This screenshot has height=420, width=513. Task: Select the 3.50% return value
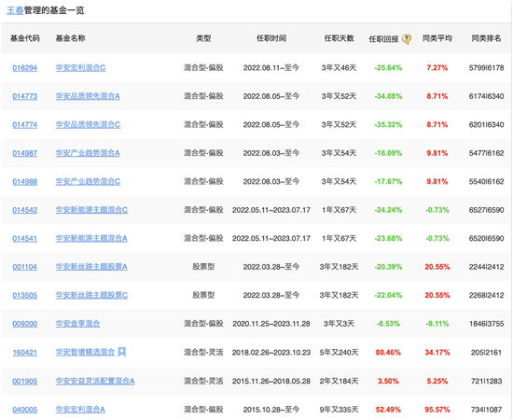(x=388, y=382)
